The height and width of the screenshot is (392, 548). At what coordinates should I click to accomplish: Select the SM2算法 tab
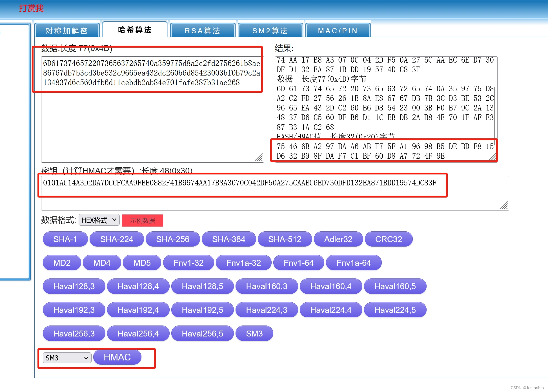pos(270,30)
